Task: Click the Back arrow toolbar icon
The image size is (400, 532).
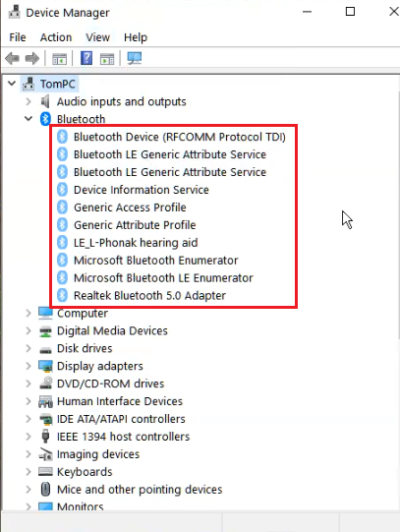Action: (12, 59)
